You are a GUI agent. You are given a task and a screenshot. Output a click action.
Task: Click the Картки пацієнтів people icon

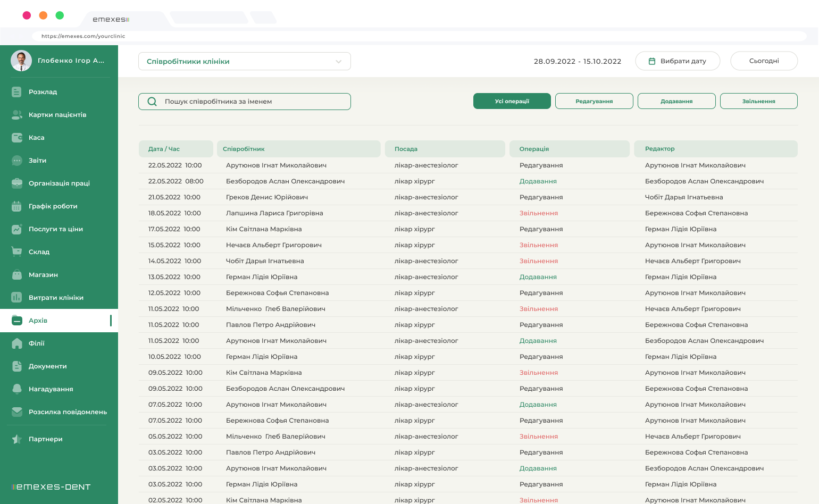(x=17, y=115)
